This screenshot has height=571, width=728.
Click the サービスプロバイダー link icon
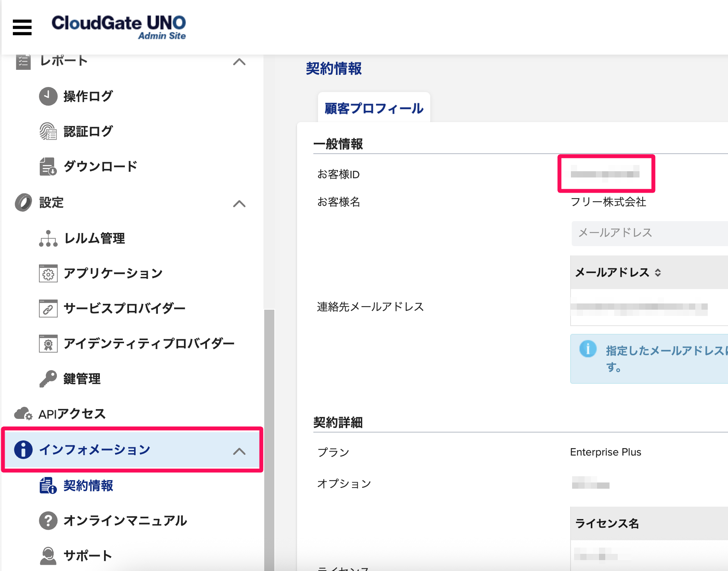coord(48,309)
